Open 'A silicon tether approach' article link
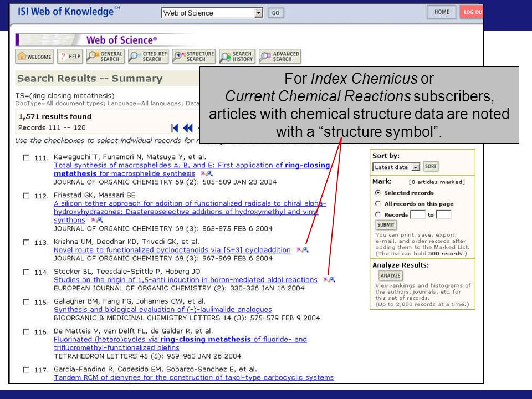Viewport: 532px width, 399px height. pos(190,212)
